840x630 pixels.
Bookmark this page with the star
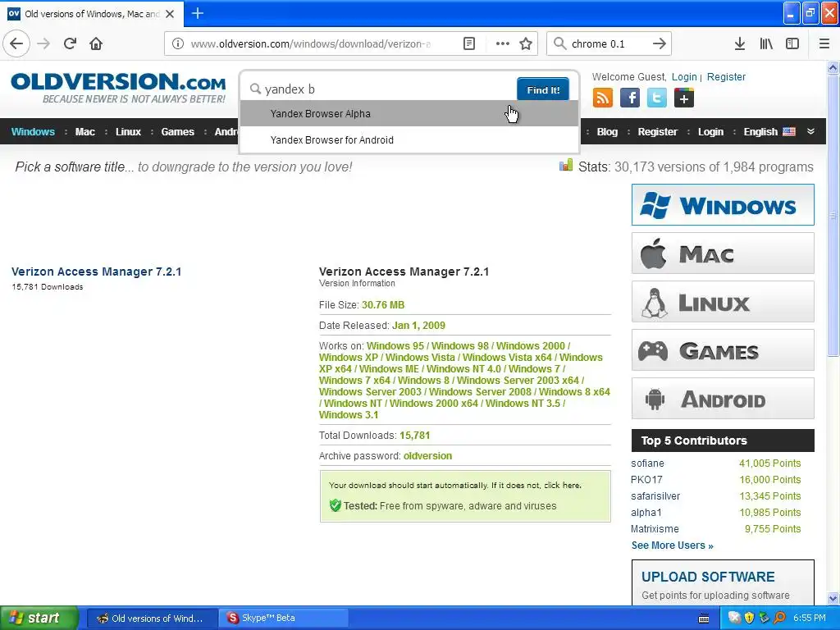pos(526,43)
